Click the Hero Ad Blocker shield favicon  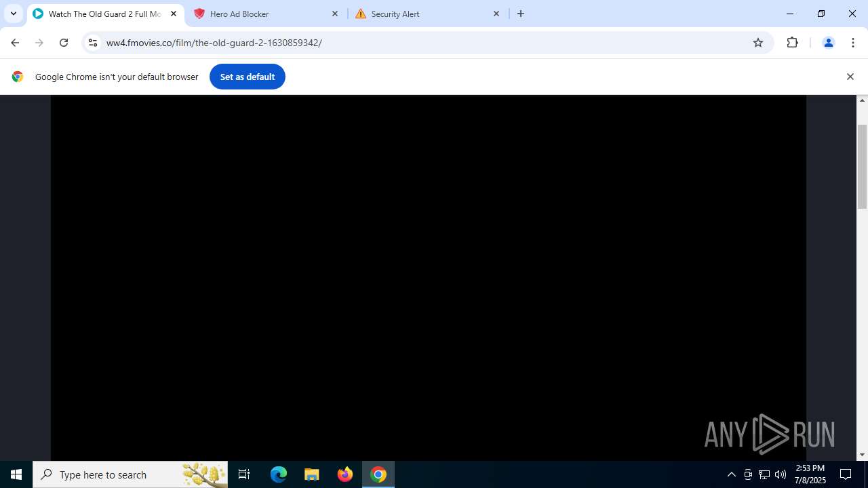[x=199, y=14]
